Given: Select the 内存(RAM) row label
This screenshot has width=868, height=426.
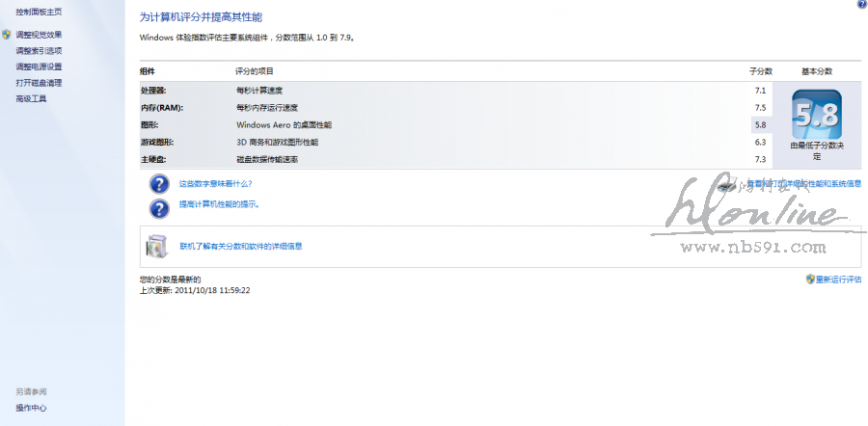Looking at the screenshot, I should [x=162, y=107].
